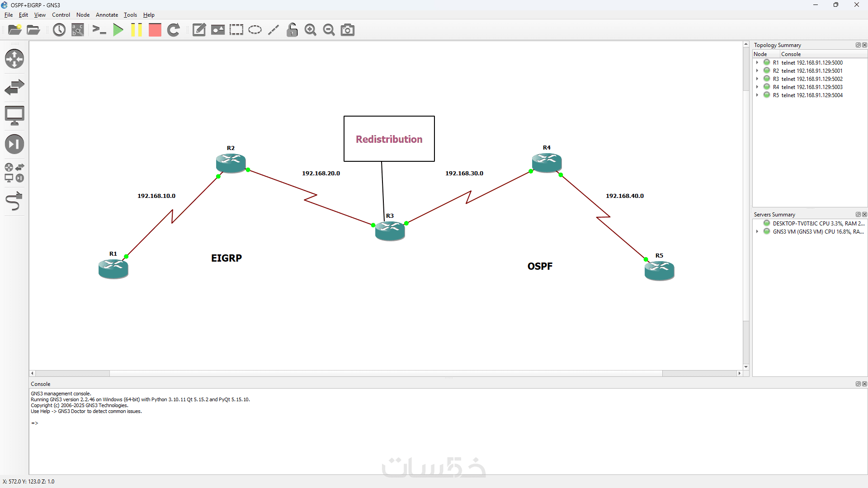Click the Suspend all nodes pause icon
Screen dimensions: 868x488
pyautogui.click(x=136, y=30)
